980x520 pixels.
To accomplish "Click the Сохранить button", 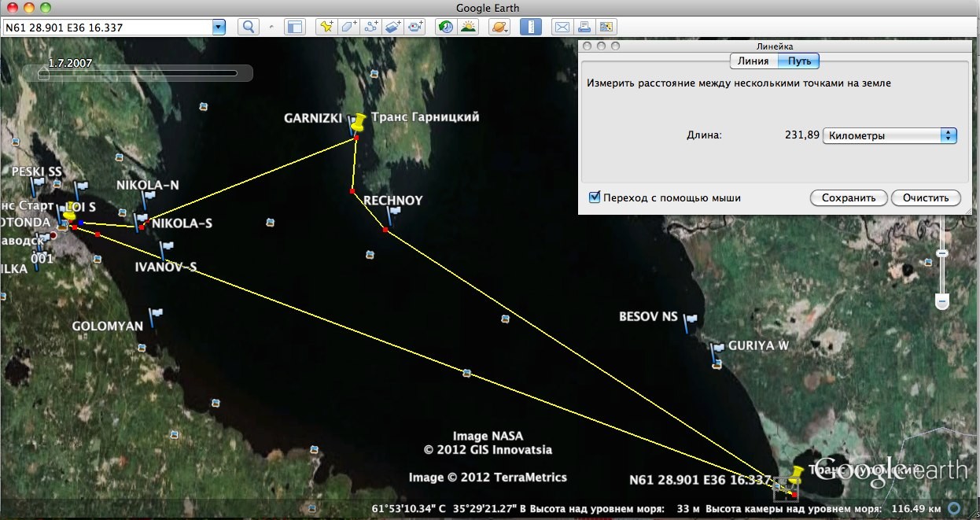I will pos(849,198).
